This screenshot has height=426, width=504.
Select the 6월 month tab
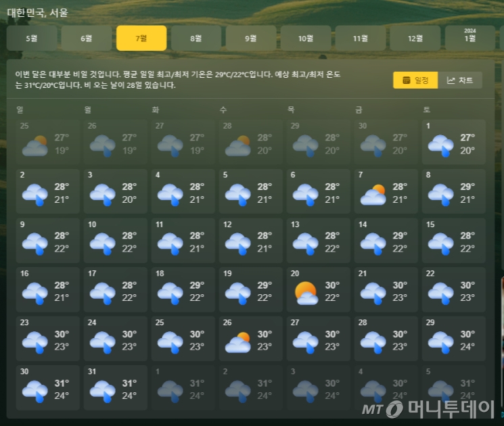point(87,39)
